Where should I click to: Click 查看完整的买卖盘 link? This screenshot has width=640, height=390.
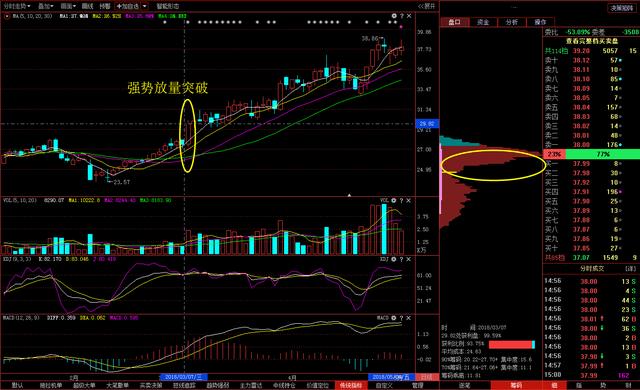[592, 41]
